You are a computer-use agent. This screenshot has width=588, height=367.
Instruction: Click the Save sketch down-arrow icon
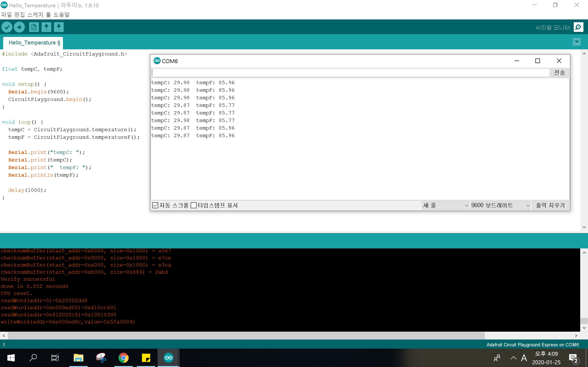pos(59,27)
